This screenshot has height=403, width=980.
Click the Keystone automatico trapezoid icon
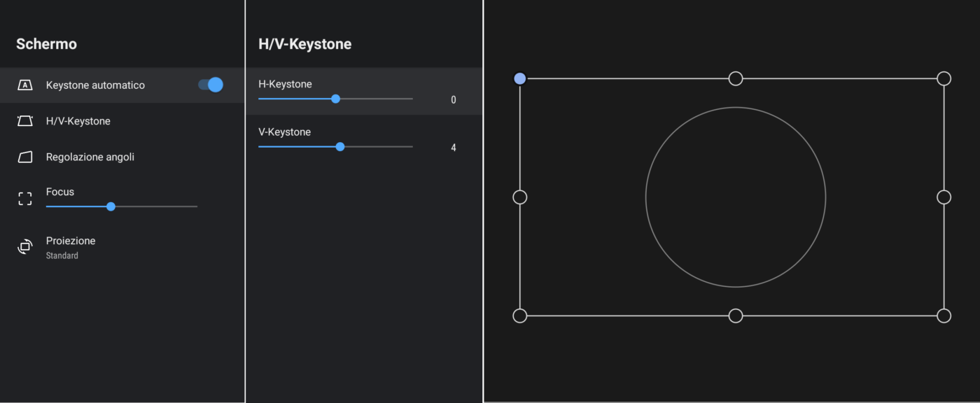click(x=24, y=85)
